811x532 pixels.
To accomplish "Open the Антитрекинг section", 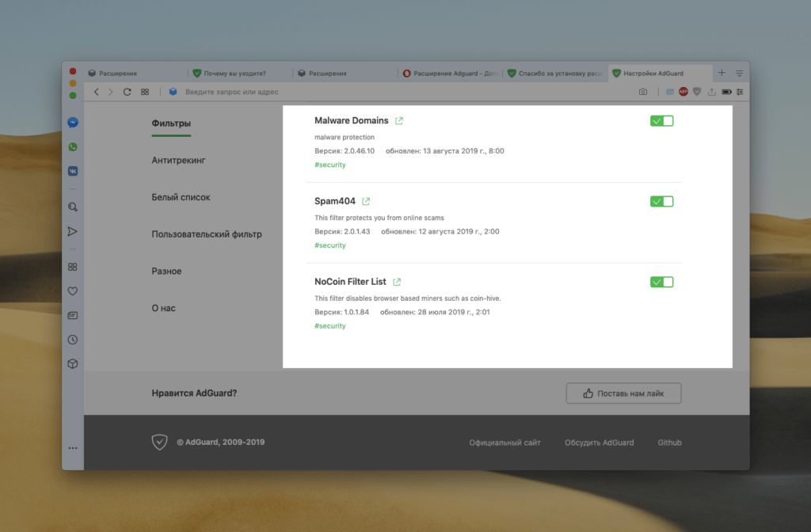I will coord(178,160).
